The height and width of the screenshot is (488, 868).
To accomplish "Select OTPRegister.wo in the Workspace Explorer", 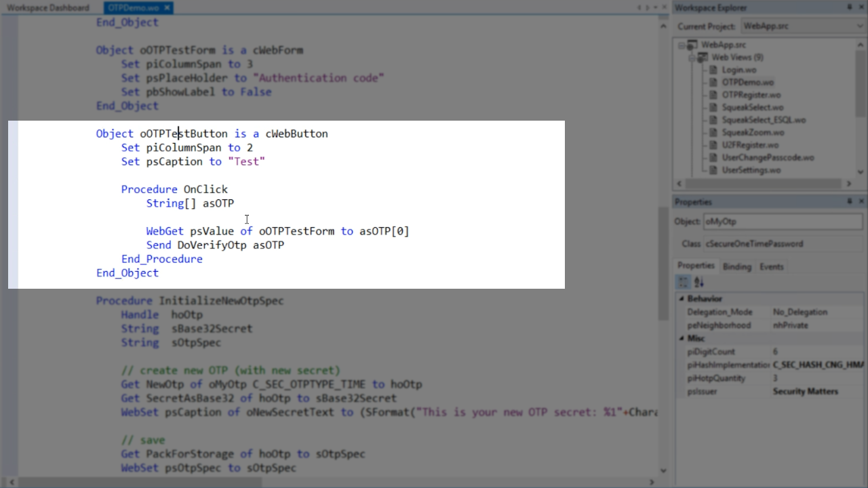I will [x=751, y=95].
